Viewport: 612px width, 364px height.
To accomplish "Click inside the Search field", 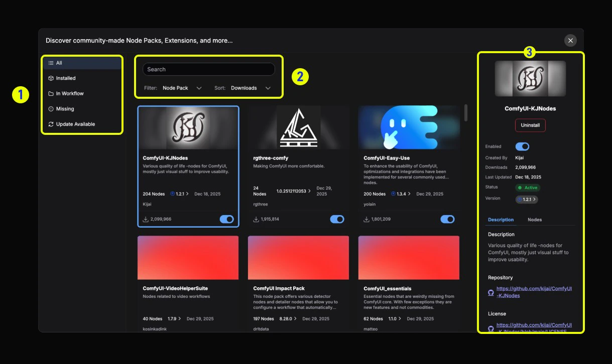I will click(x=209, y=69).
